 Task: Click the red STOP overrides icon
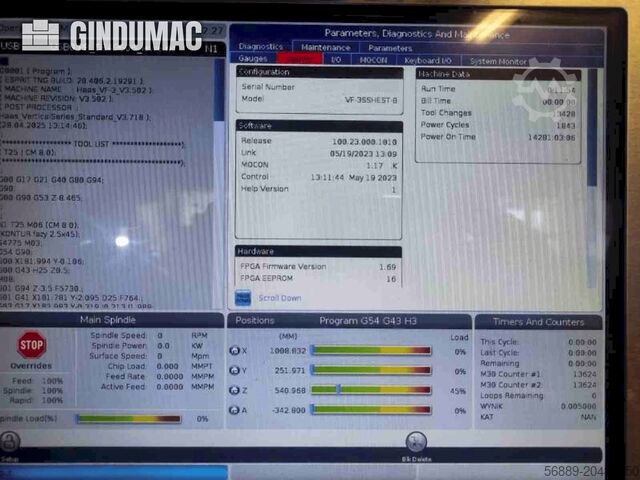[x=32, y=345]
